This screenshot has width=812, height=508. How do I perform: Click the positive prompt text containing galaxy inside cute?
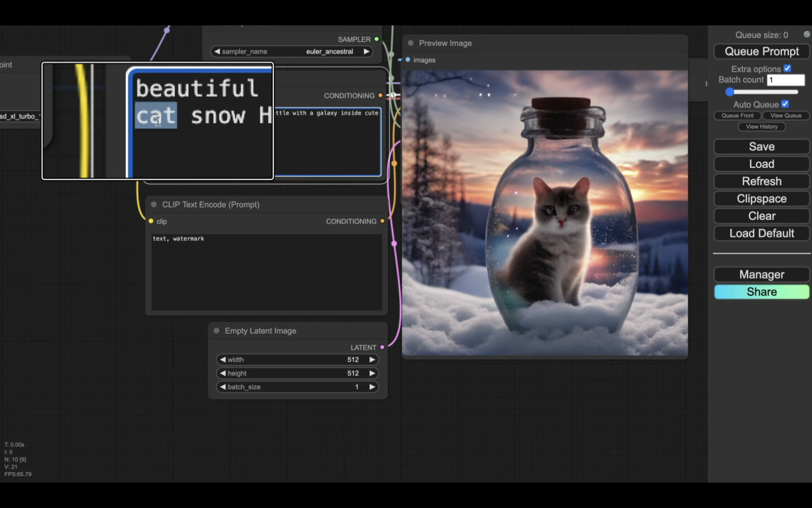[328, 141]
